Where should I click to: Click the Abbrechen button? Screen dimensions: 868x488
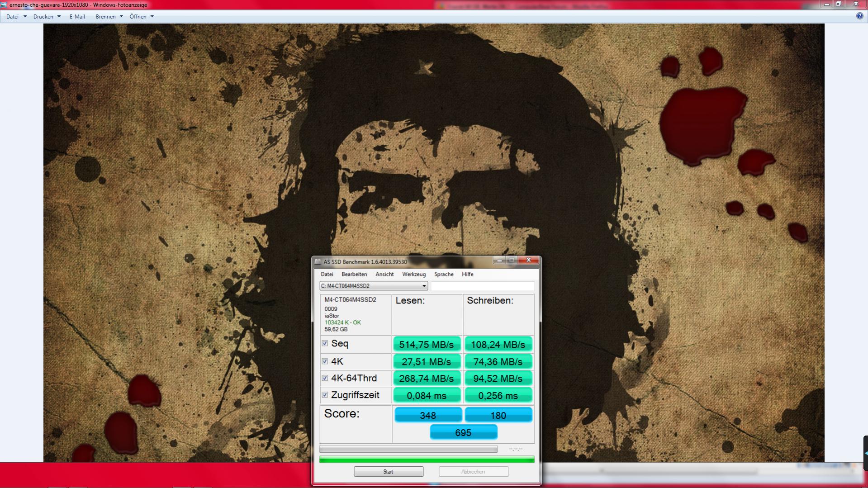pos(474,472)
